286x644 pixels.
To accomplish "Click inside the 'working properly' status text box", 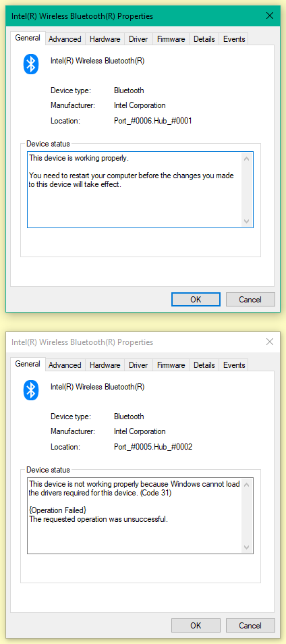I will coord(135,190).
